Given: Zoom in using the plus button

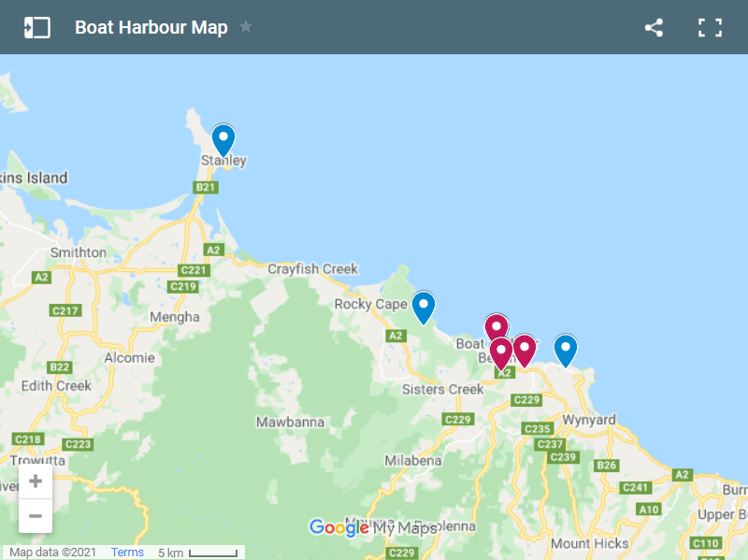Looking at the screenshot, I should pyautogui.click(x=35, y=480).
